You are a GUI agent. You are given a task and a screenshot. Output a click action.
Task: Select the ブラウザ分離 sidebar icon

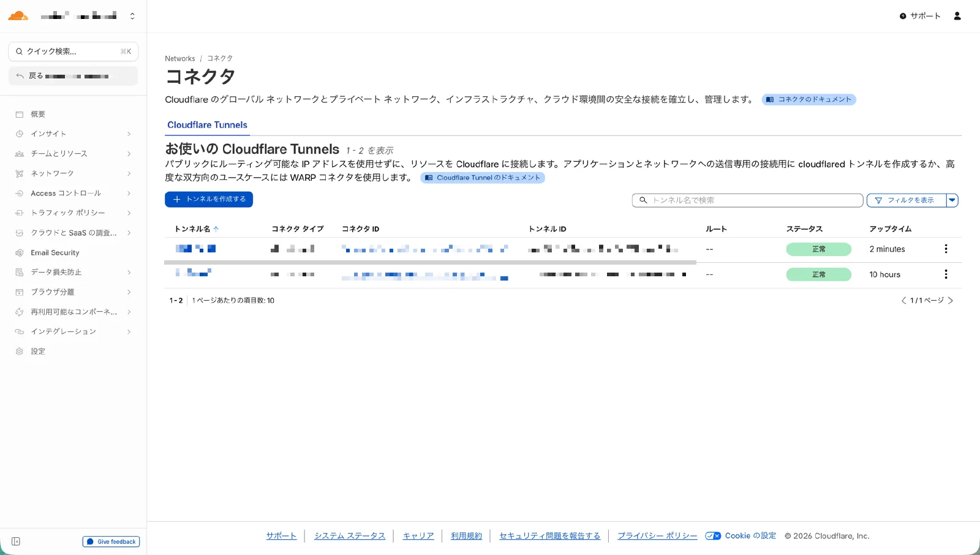point(19,292)
